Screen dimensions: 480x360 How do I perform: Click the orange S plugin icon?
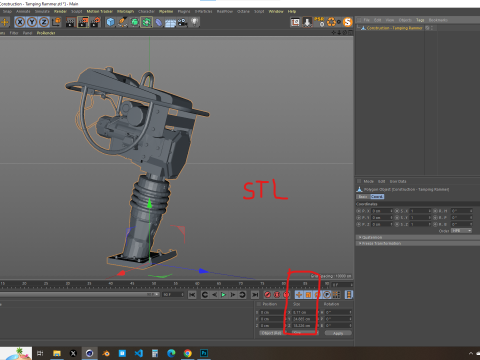(348, 22)
